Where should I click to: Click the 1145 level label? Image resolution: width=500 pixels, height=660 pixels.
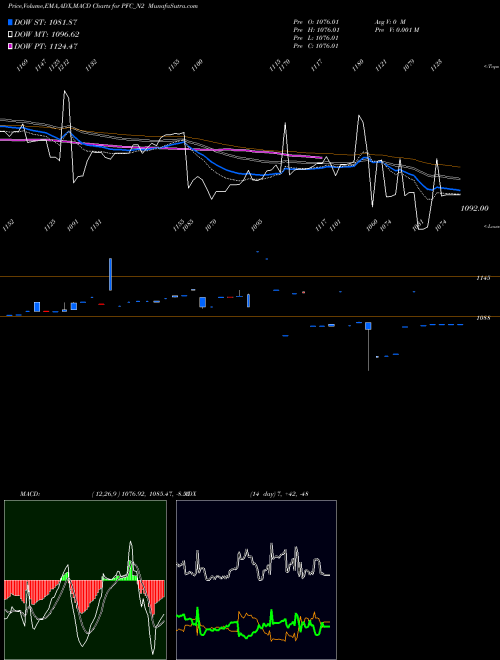tap(483, 278)
